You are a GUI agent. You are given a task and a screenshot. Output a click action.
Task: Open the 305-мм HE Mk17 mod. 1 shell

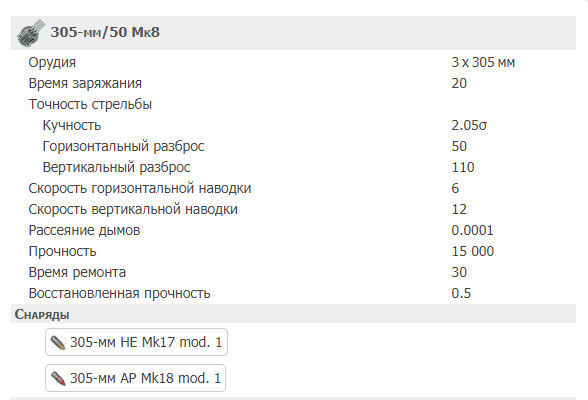tap(136, 342)
